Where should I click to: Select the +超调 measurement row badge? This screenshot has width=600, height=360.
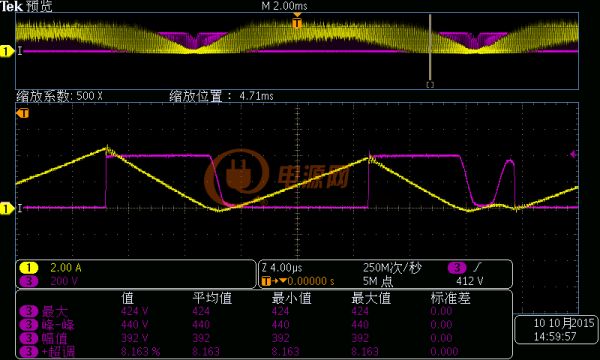(29, 352)
